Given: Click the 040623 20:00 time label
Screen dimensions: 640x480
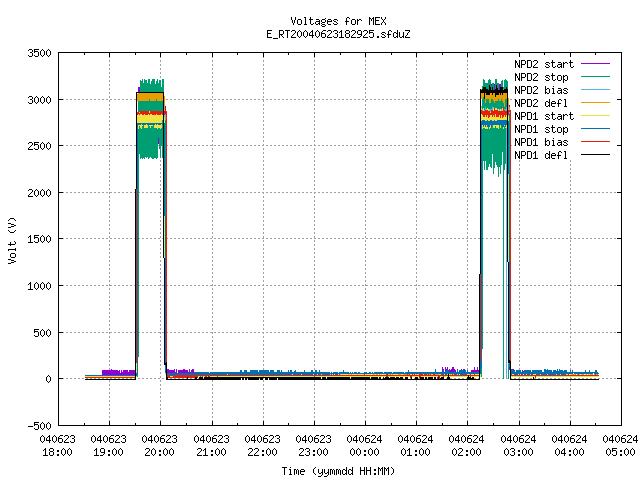Looking at the screenshot, I should point(160,446).
